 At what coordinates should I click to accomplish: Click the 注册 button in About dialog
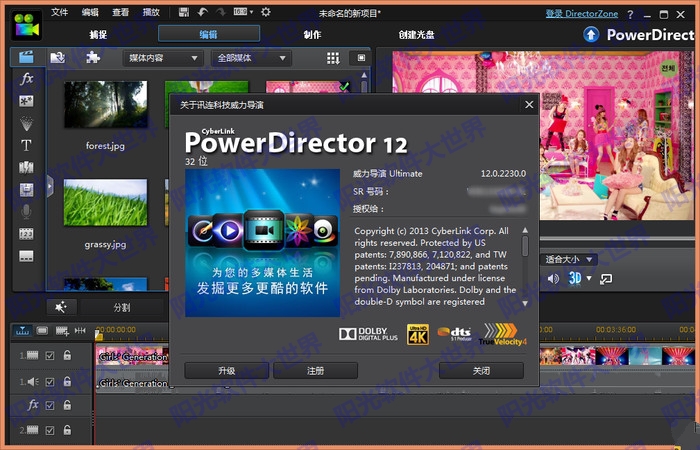(315, 371)
